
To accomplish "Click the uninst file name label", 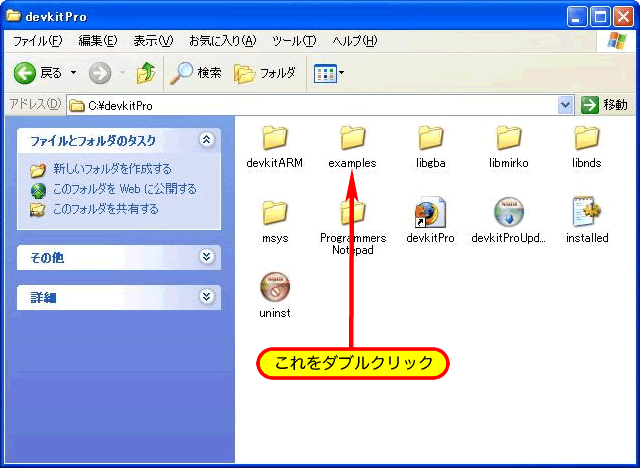I will tap(275, 313).
